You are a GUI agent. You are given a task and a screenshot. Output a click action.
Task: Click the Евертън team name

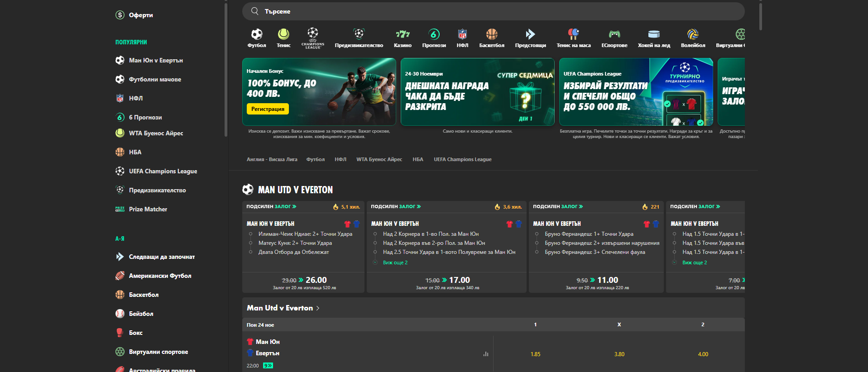tap(268, 353)
